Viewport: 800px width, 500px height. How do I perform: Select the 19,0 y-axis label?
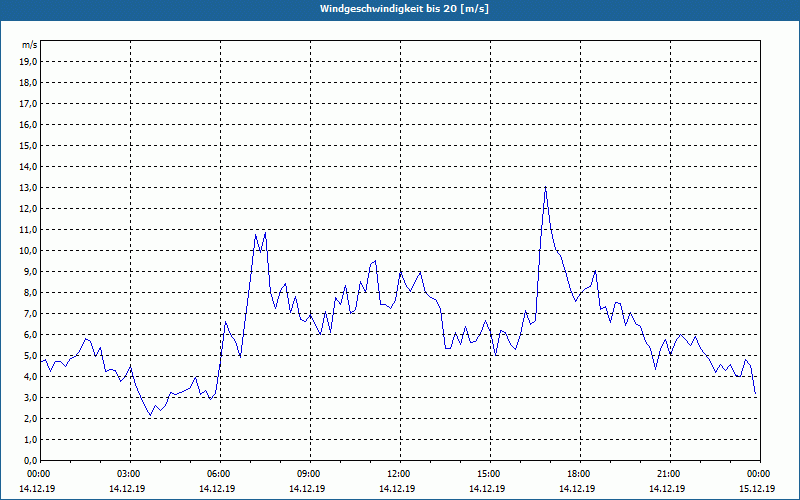click(x=28, y=62)
